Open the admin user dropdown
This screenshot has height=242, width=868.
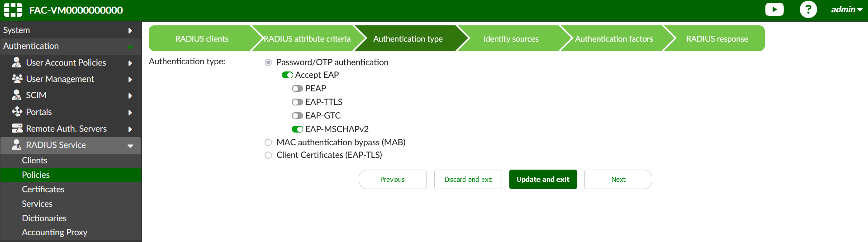[x=846, y=9]
